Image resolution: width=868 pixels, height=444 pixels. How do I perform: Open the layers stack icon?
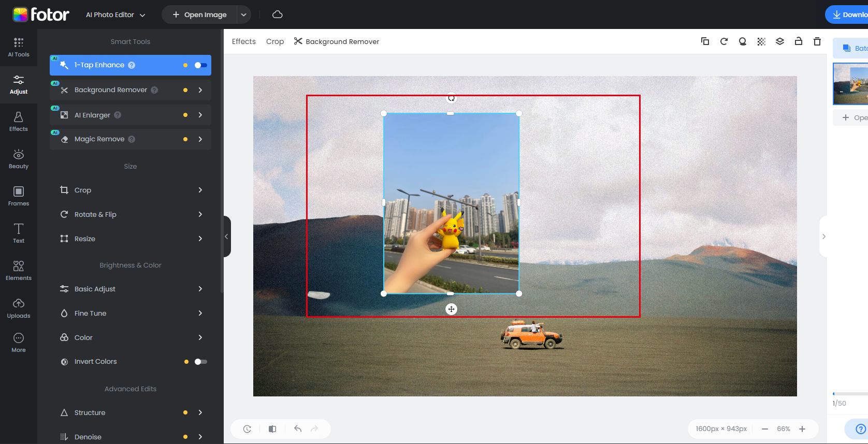pyautogui.click(x=780, y=41)
